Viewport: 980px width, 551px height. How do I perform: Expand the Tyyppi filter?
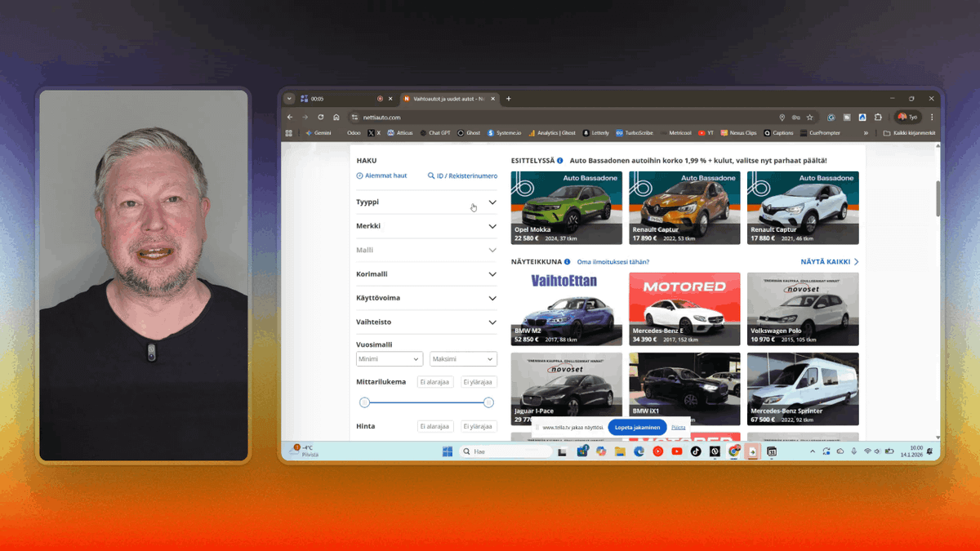(426, 202)
